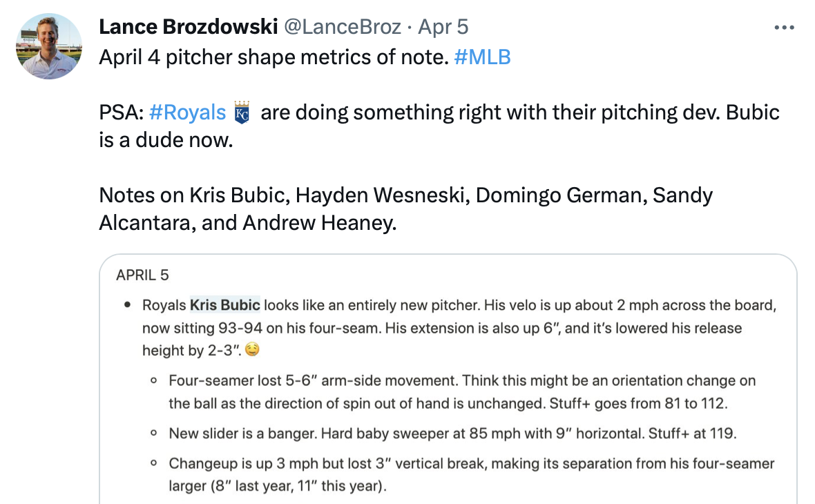The width and height of the screenshot is (815, 504).
Task: Open the tweet's three-dot More menu
Action: (x=785, y=28)
